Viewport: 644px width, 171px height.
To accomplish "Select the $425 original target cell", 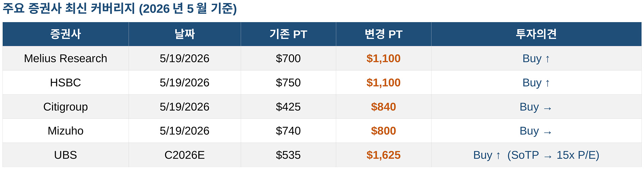I will [288, 107].
